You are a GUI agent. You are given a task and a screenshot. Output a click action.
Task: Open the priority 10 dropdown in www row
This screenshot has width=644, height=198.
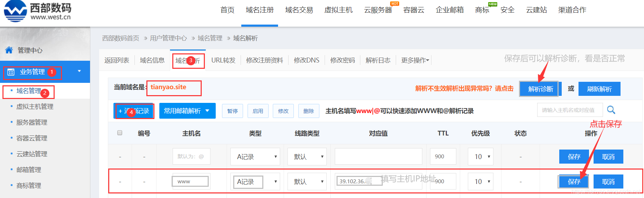[480, 181]
